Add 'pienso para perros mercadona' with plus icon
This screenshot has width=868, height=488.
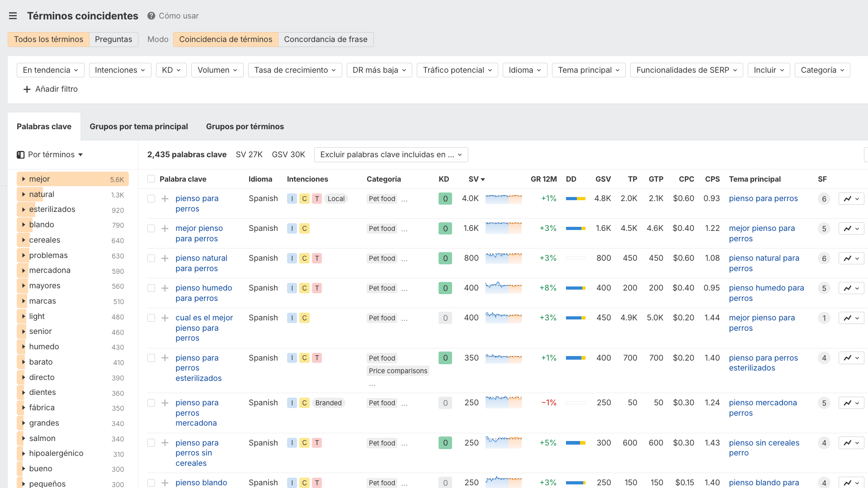165,403
